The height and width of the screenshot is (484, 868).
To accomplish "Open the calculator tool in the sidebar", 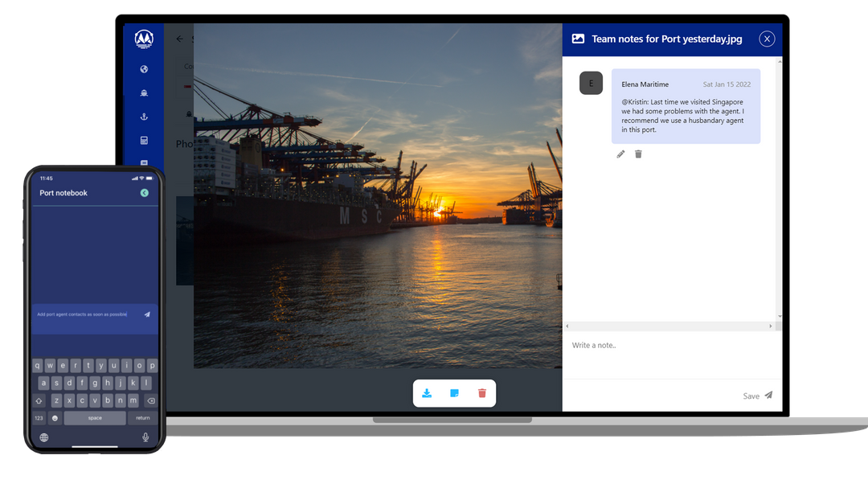I will [x=144, y=139].
